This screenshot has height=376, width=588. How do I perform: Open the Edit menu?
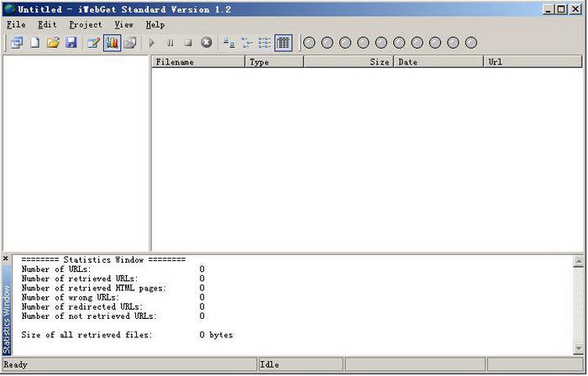47,24
